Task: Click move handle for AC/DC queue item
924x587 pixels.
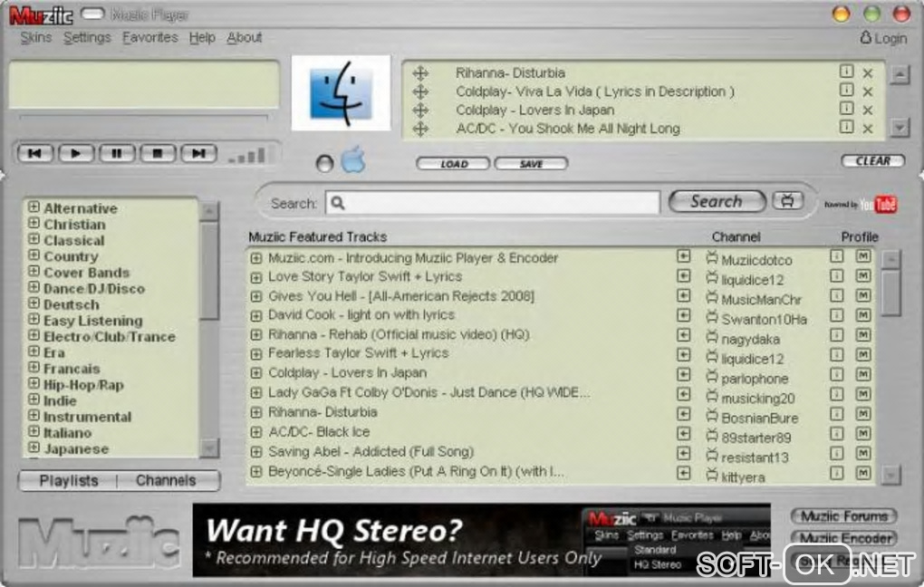Action: (420, 129)
